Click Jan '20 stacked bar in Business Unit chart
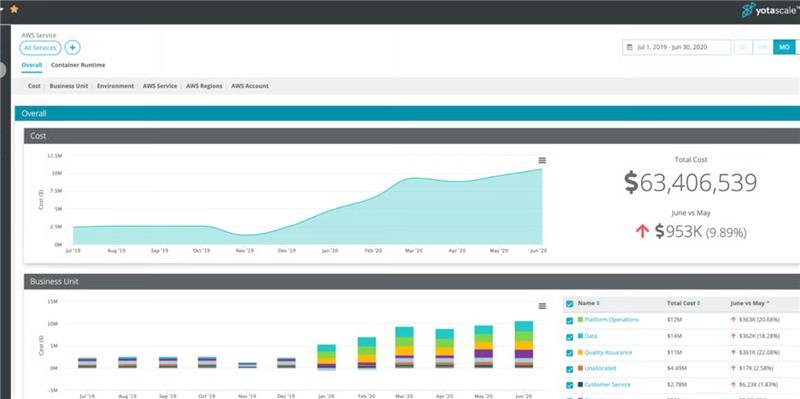The image size is (800, 399). click(x=327, y=357)
